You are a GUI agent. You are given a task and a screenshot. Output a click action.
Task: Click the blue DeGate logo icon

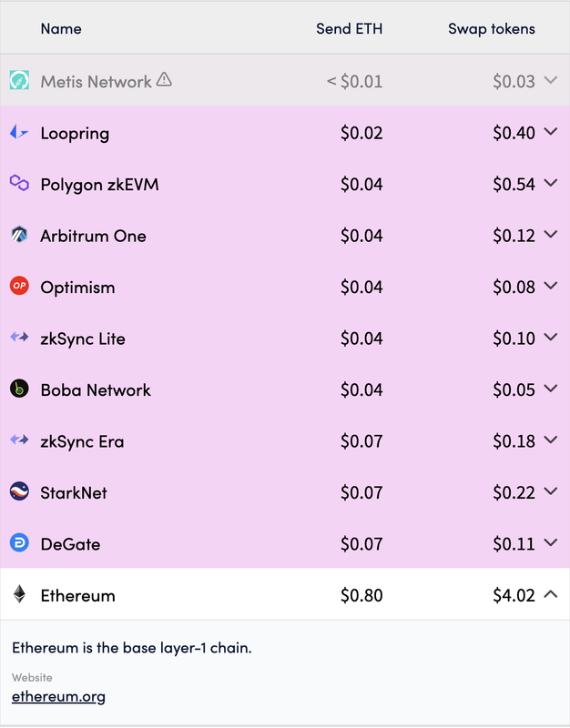[19, 542]
